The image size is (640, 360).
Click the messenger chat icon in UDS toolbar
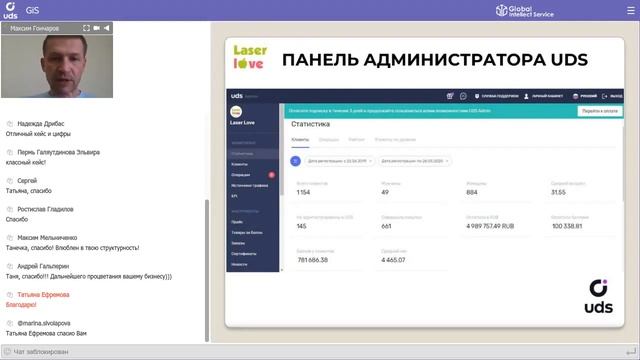(463, 96)
